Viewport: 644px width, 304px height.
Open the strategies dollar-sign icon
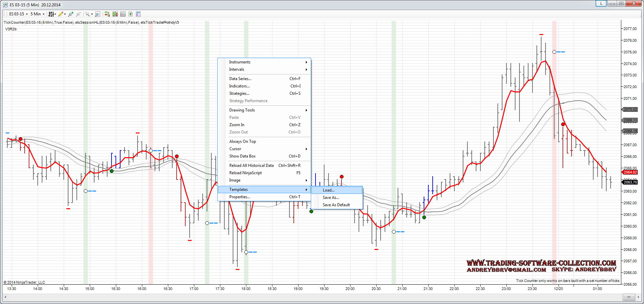pyautogui.click(x=131, y=14)
